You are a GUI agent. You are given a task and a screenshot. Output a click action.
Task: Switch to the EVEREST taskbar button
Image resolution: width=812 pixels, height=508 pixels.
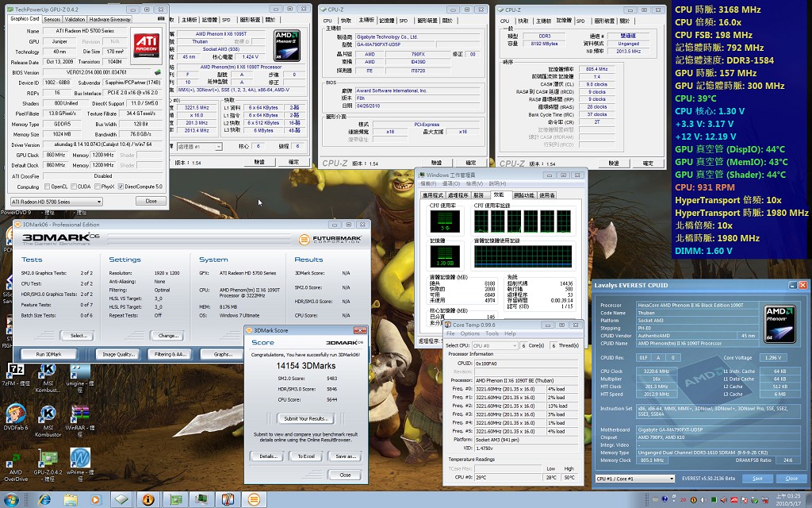[x=148, y=500]
